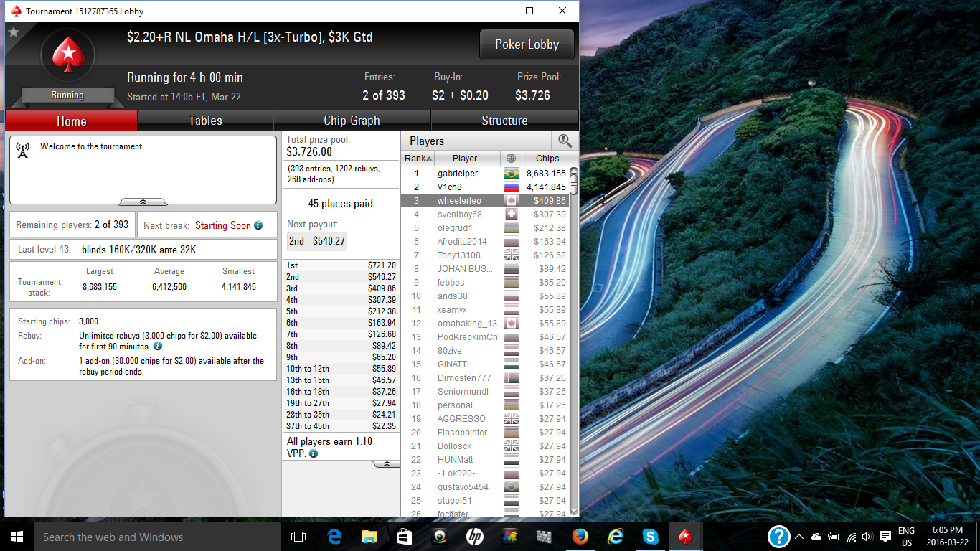Switch to the Tables tab
This screenshot has width=980, height=551.
click(205, 121)
